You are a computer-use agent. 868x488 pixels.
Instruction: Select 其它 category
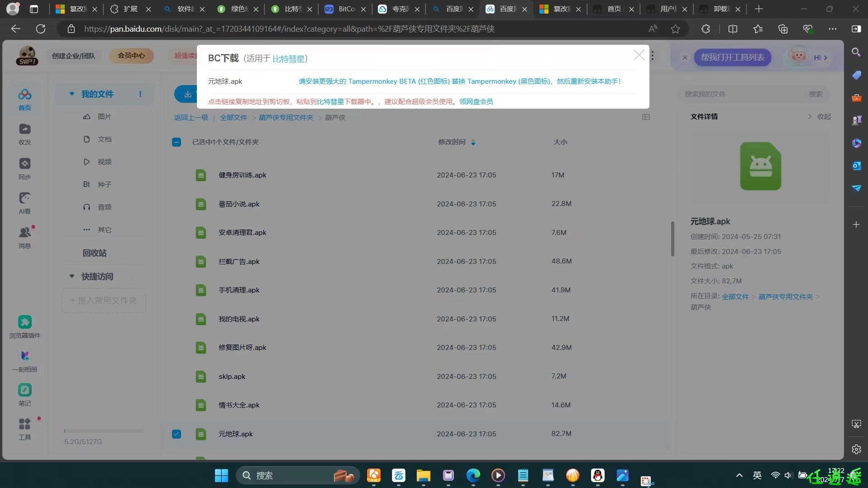(x=105, y=230)
